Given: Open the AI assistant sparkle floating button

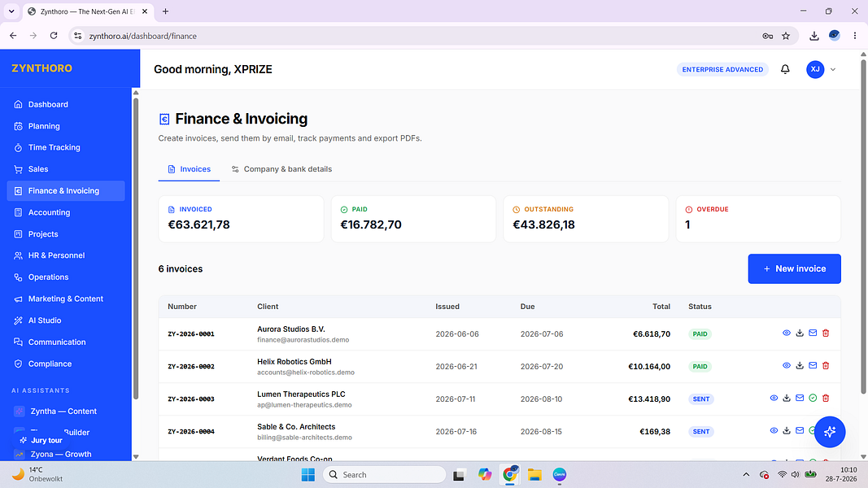Looking at the screenshot, I should [829, 432].
